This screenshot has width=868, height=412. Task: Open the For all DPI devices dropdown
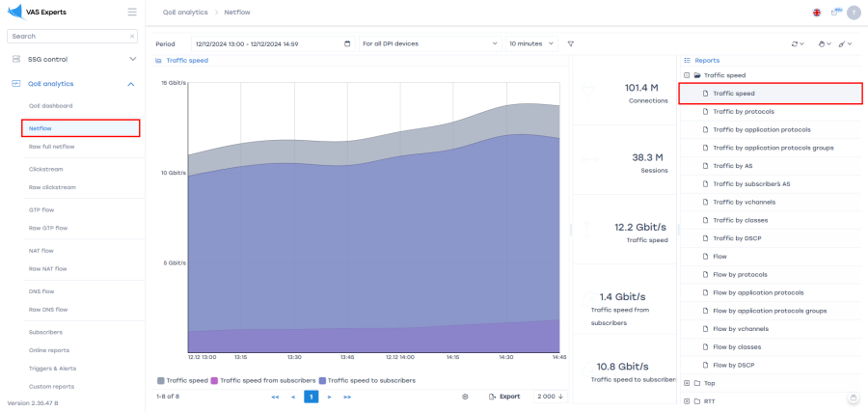click(x=429, y=43)
